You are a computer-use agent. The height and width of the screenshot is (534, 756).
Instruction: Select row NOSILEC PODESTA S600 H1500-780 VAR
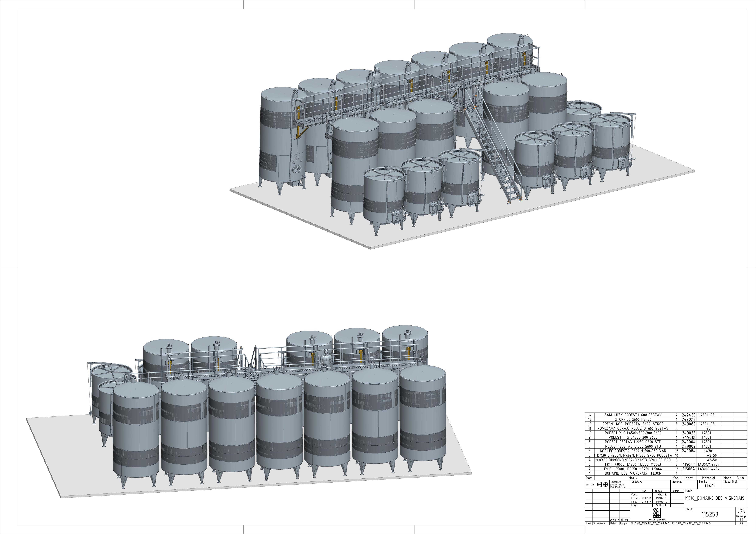tap(666, 451)
